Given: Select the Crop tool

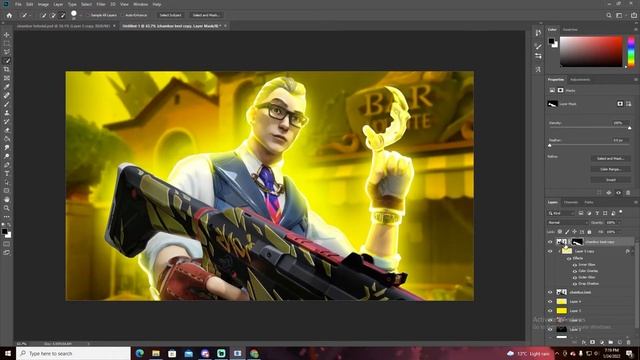Looking at the screenshot, I should click(7, 69).
